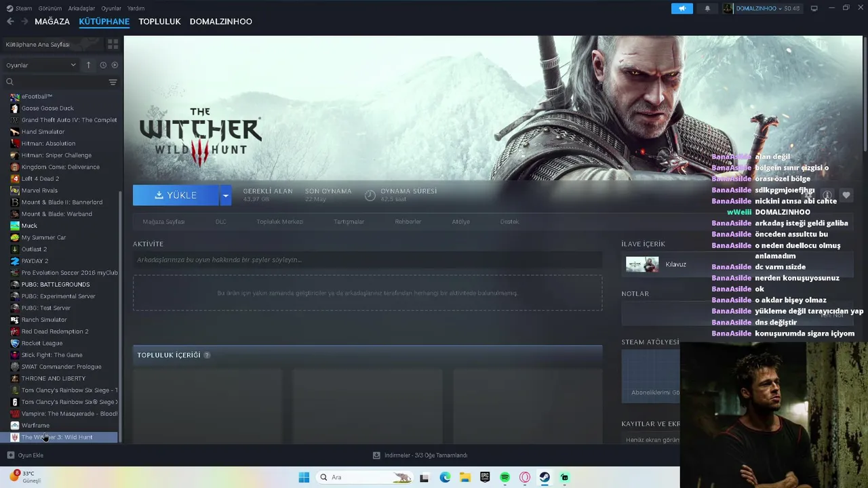Click the TOPLULUK İÇERİĞİ help question mark
The width and height of the screenshot is (868, 488).
coord(207,355)
